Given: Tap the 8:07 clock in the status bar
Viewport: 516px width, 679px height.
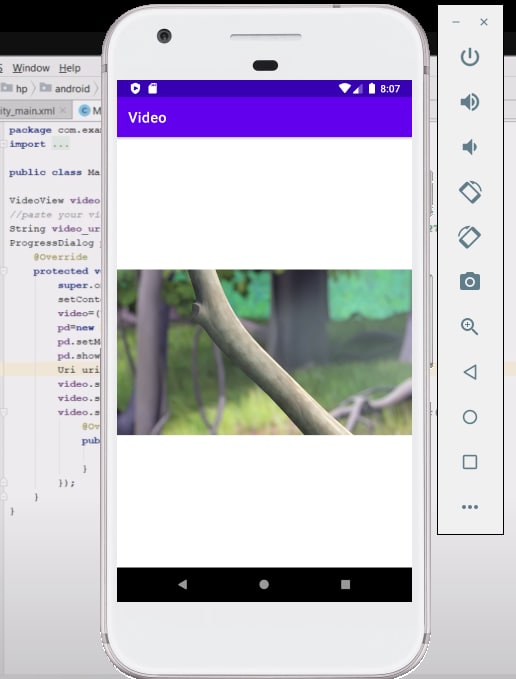Looking at the screenshot, I should tap(390, 89).
